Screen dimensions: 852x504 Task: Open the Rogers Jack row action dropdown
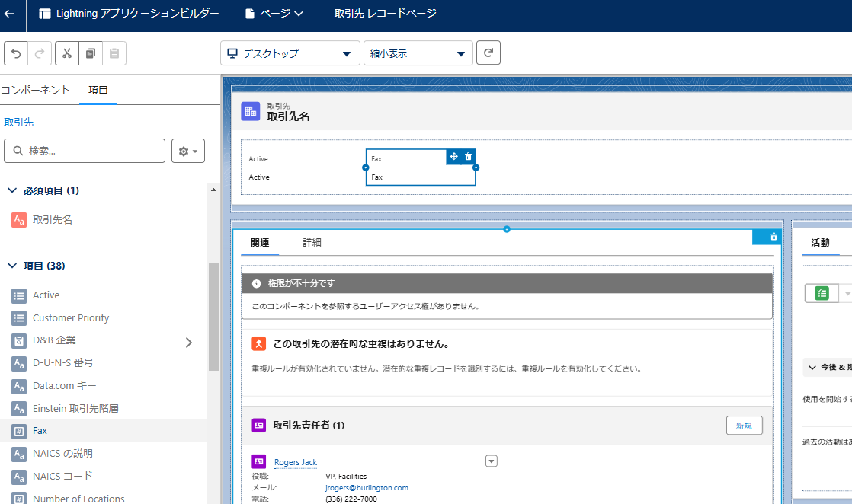pyautogui.click(x=492, y=461)
